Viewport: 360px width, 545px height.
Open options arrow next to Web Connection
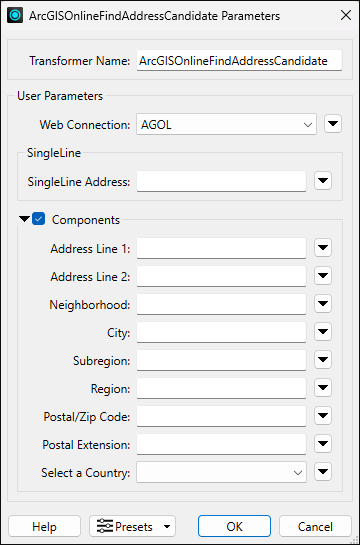(333, 124)
